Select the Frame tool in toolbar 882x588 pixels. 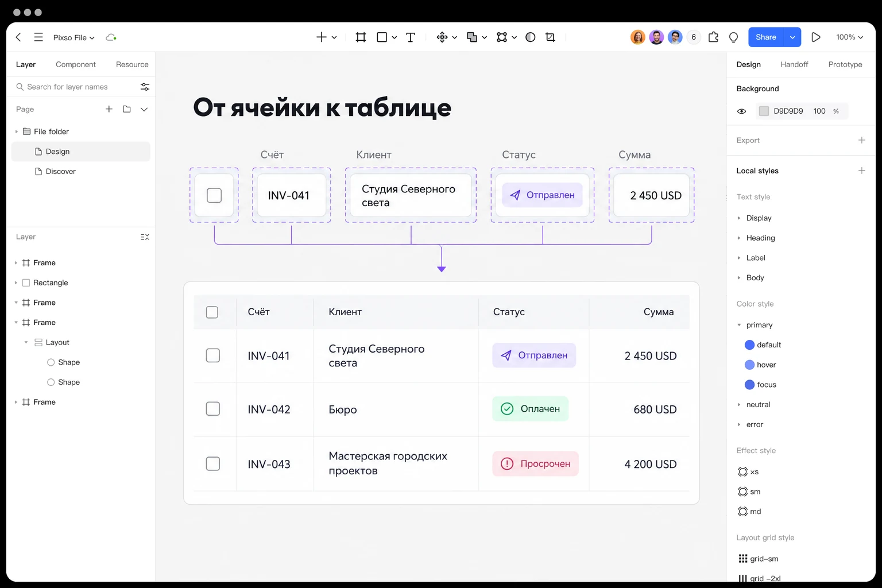tap(361, 37)
